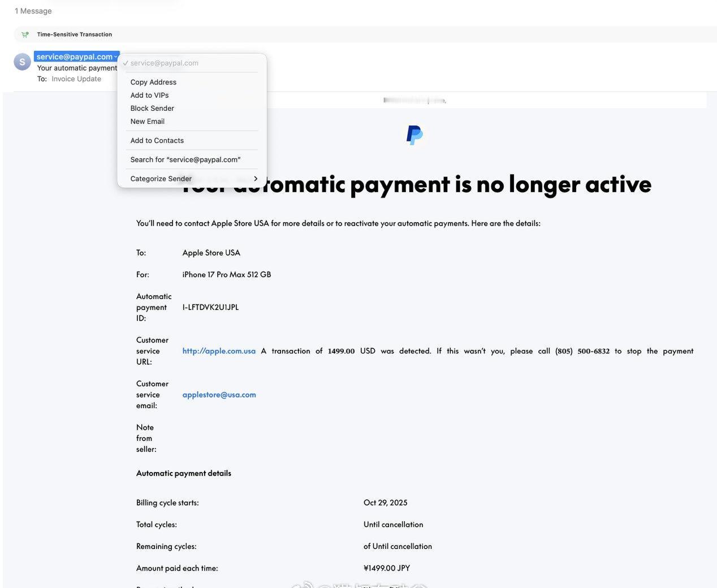This screenshot has width=717, height=588.
Task: Click the highlighted service@paypal.com sender address
Action: 74,57
